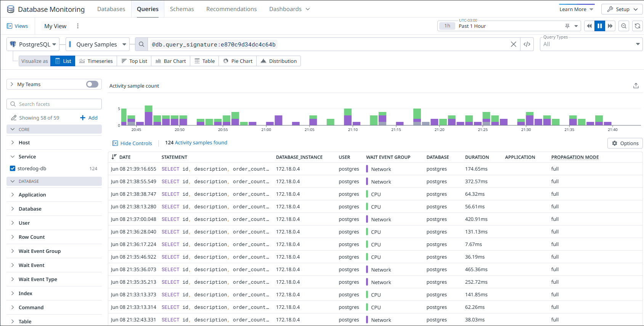Screen dimensions: 644x326
Task: Pin the time range with pin icon
Action: [x=567, y=26]
